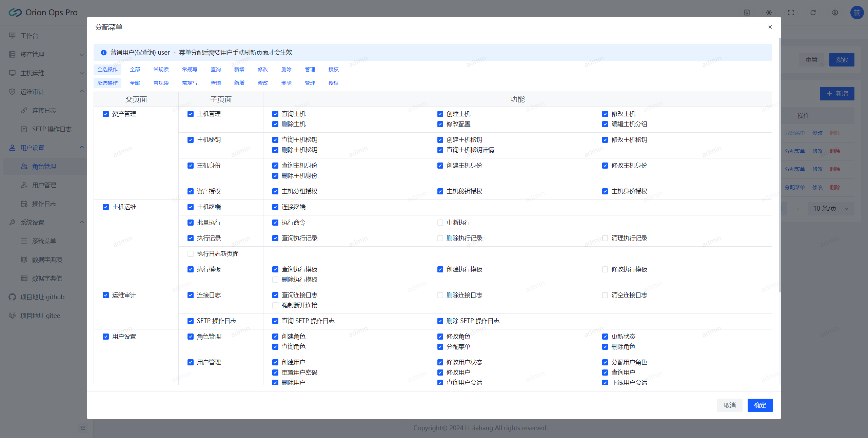Screen dimensions: 868x438
Task: Click the 取消 cancel button
Action: click(x=729, y=405)
